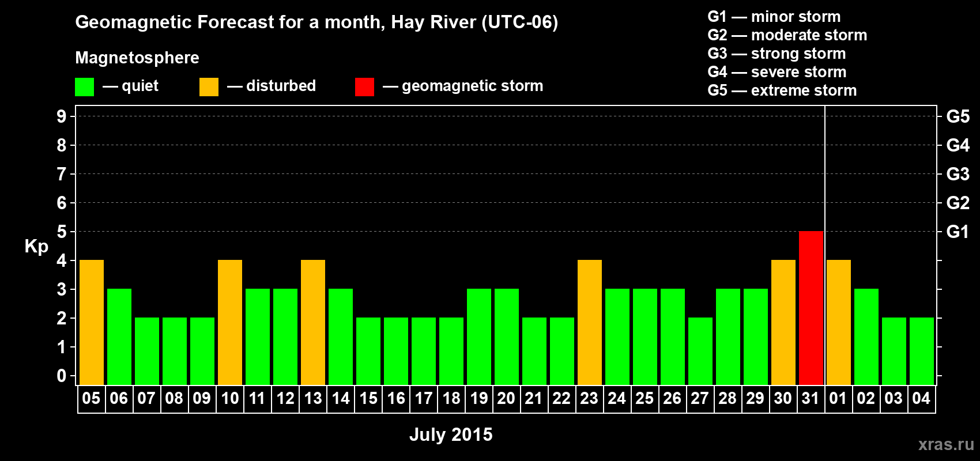The width and height of the screenshot is (980, 461).
Task: Click the date label 24 on the axis
Action: pyautogui.click(x=617, y=399)
